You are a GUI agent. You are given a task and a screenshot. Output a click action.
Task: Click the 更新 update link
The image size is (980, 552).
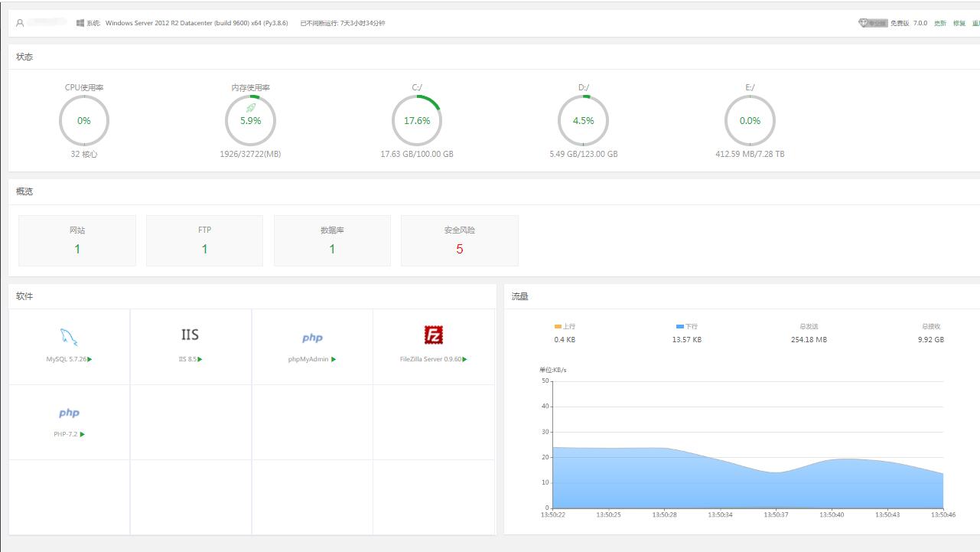pyautogui.click(x=940, y=23)
